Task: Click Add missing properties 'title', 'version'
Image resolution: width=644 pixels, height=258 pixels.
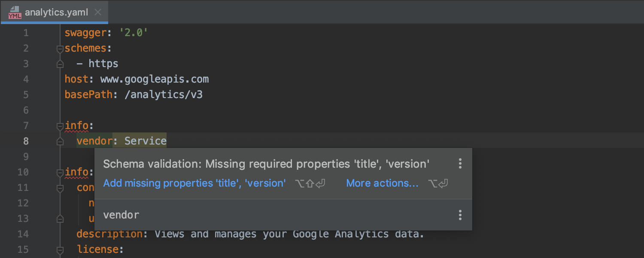Action: (194, 183)
